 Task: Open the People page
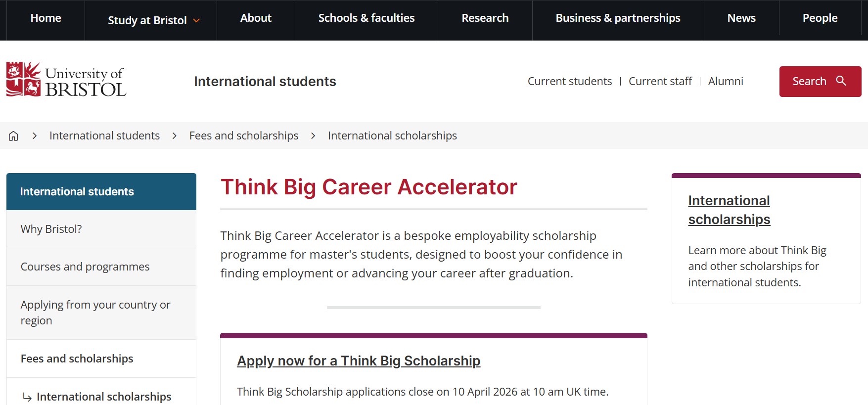pos(820,18)
